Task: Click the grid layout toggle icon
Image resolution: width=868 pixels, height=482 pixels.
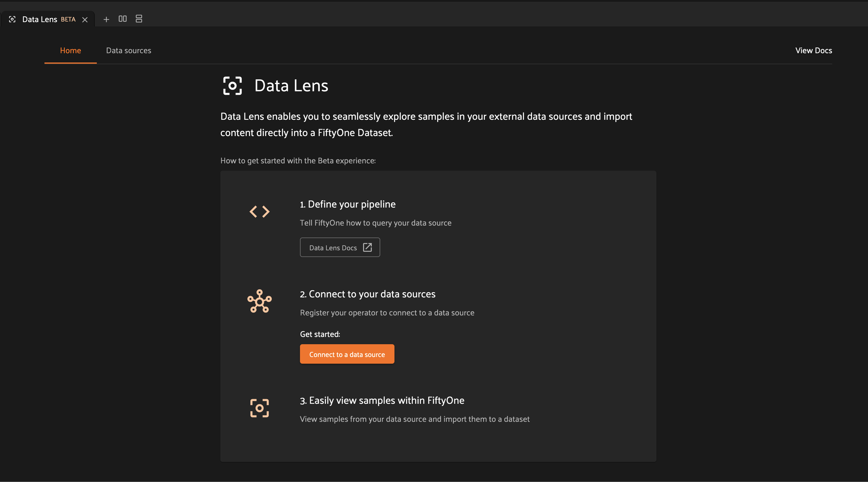Action: coord(123,18)
